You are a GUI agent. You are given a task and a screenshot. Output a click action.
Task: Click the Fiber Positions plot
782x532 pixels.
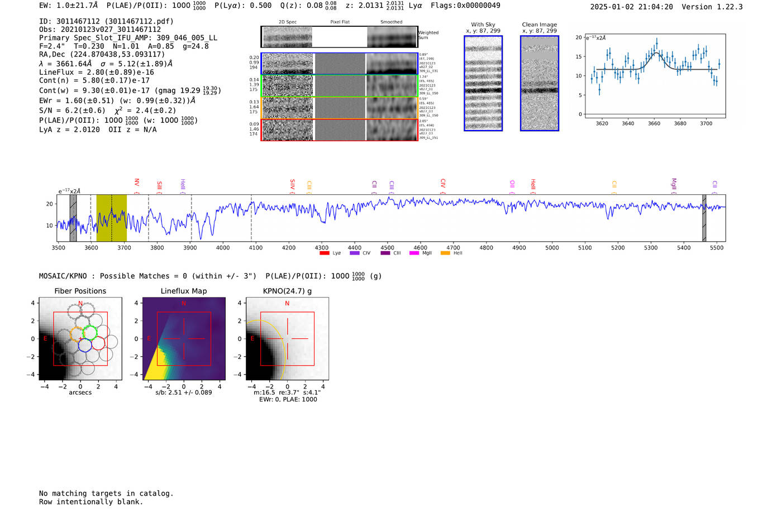pyautogui.click(x=80, y=339)
